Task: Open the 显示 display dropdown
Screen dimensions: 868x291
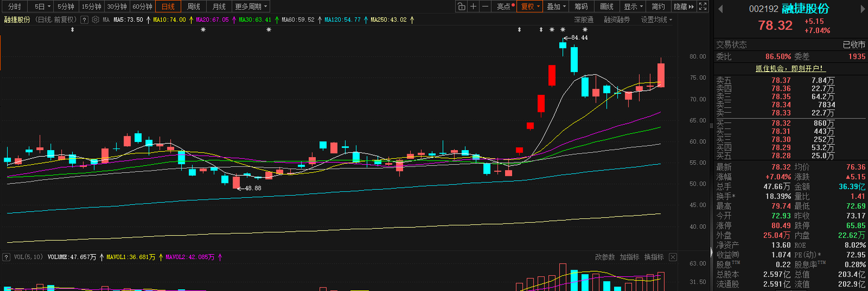Action: pyautogui.click(x=633, y=7)
